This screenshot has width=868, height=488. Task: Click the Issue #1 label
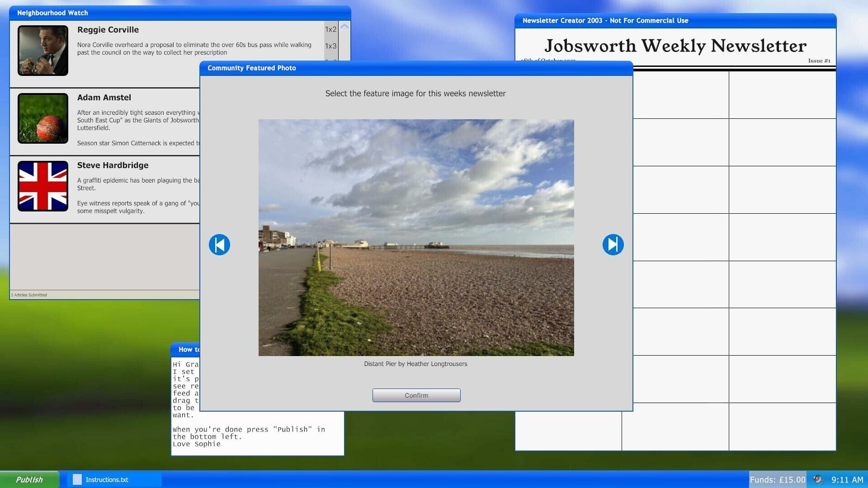[819, 61]
